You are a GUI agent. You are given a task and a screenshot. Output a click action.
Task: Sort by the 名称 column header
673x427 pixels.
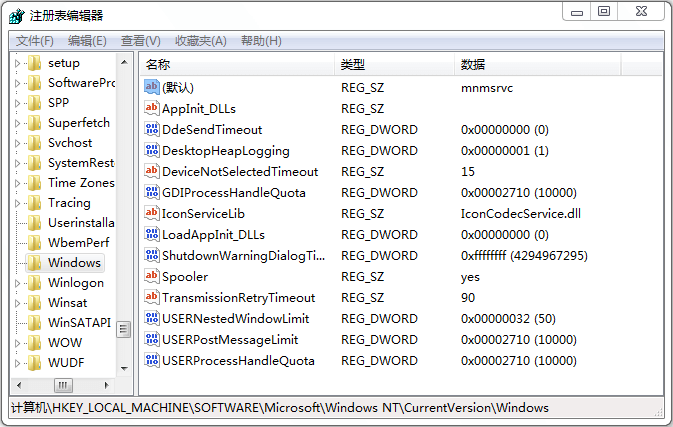(235, 64)
